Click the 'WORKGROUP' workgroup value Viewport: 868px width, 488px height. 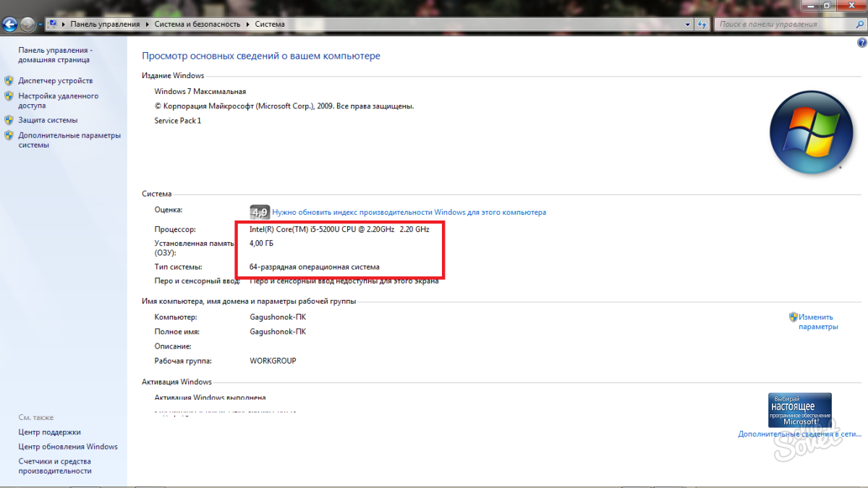pyautogui.click(x=273, y=361)
